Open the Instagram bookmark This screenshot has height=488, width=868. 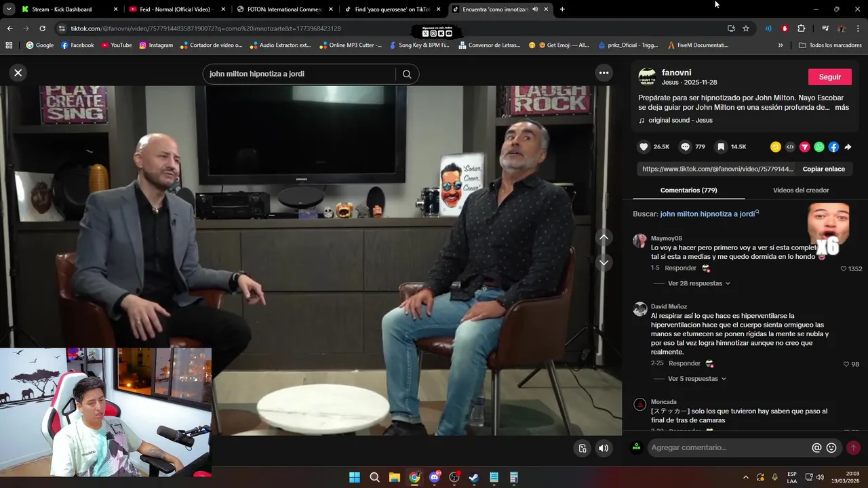(156, 45)
